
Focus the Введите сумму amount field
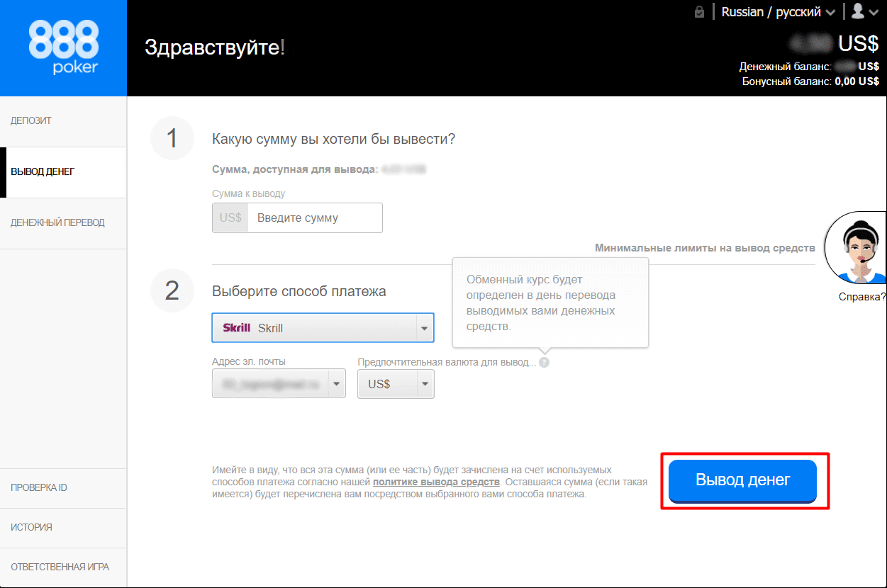(x=316, y=218)
